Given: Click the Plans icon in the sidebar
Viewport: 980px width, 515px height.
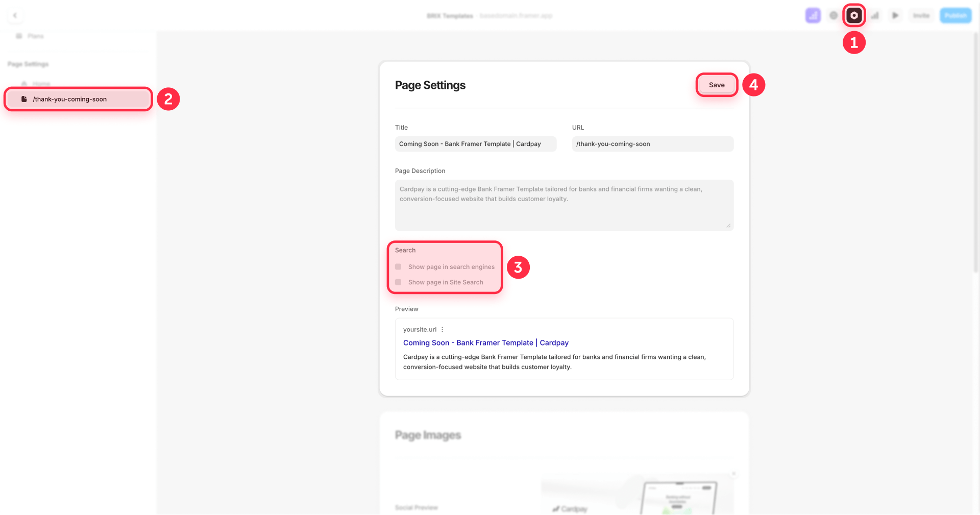Looking at the screenshot, I should (19, 36).
